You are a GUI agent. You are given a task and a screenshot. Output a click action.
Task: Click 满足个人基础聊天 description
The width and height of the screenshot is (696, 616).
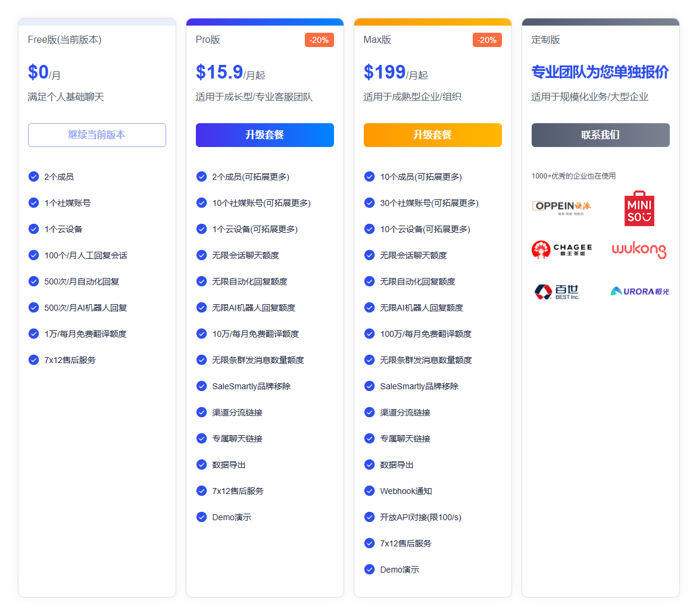[65, 97]
